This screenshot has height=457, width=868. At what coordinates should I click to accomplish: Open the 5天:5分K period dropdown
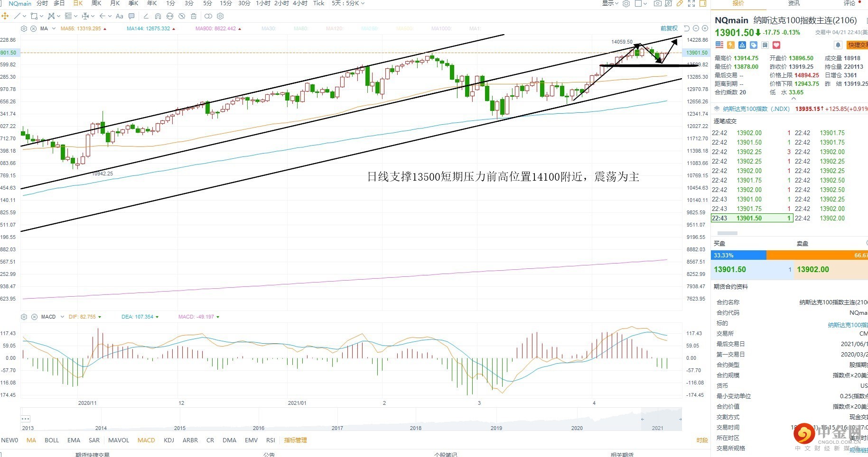pos(348,3)
